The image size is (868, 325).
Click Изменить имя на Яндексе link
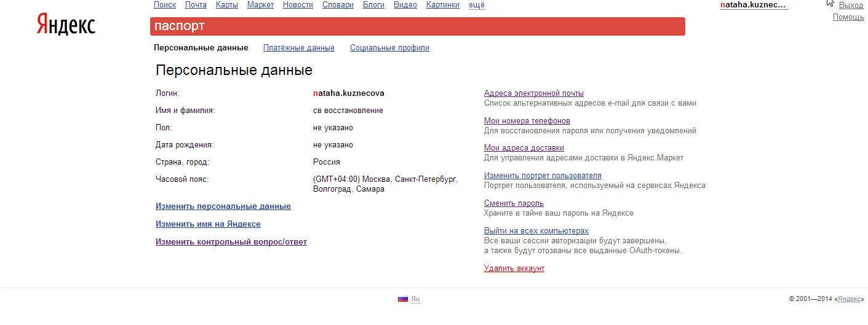pyautogui.click(x=208, y=224)
